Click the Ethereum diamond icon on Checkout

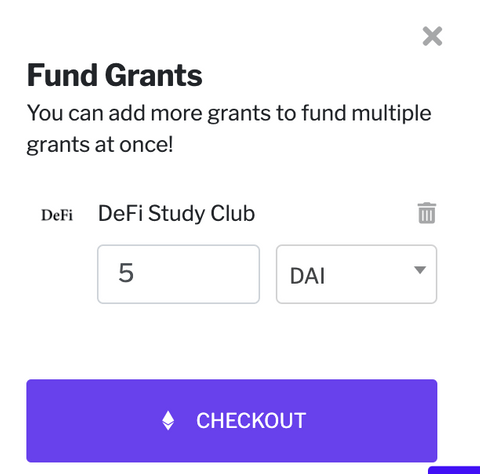(168, 421)
